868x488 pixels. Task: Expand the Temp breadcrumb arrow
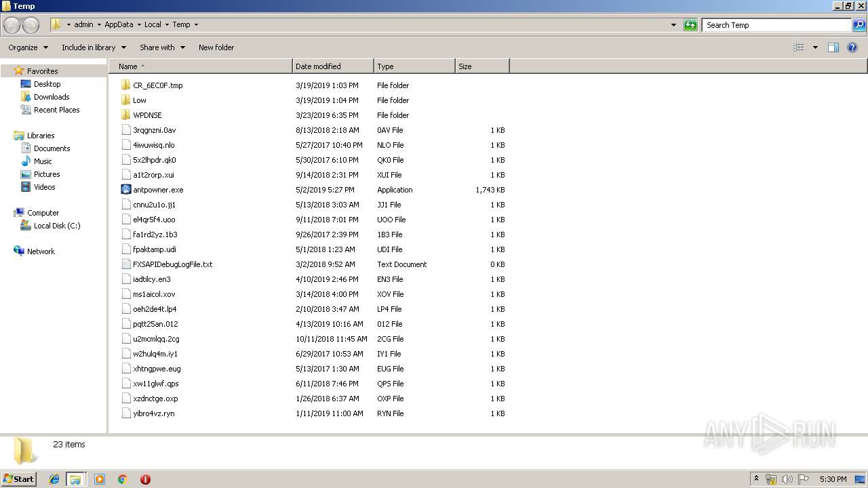[x=196, y=25]
